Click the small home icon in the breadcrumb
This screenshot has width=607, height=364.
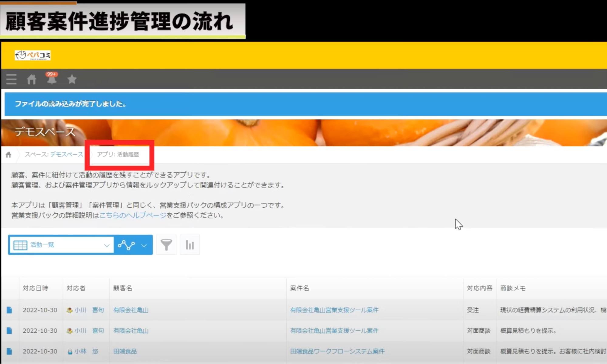(9, 155)
